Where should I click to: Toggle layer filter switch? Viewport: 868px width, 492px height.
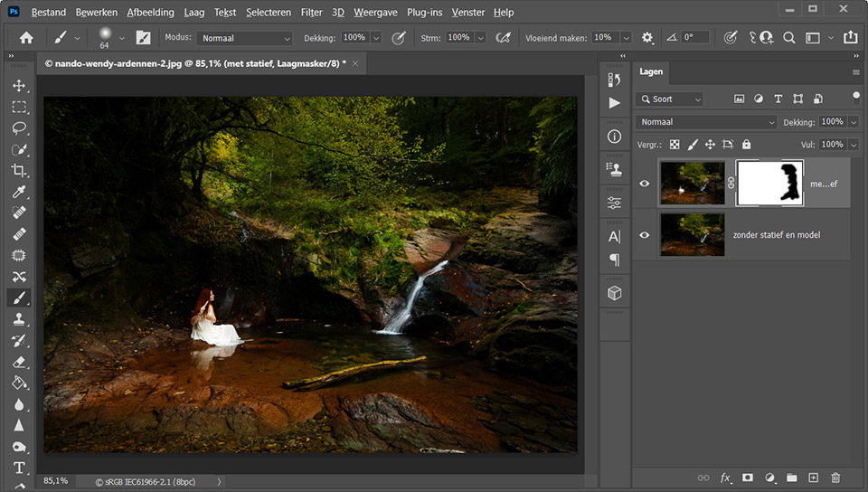(x=856, y=98)
